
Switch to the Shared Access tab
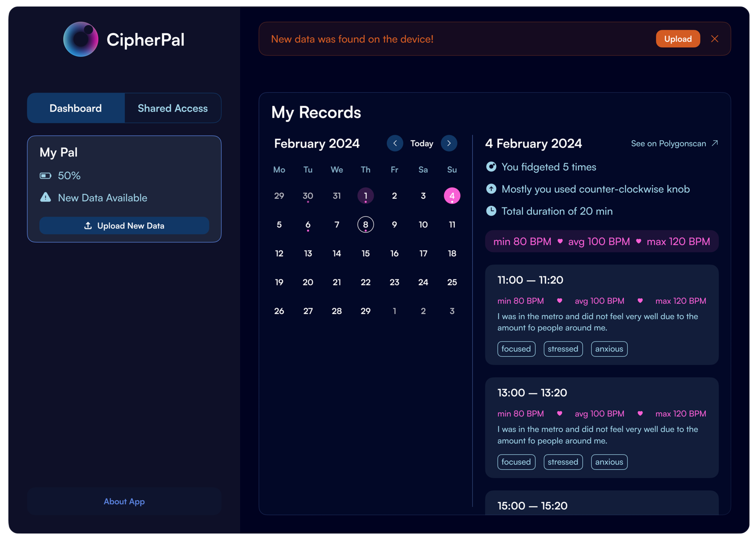(x=172, y=108)
